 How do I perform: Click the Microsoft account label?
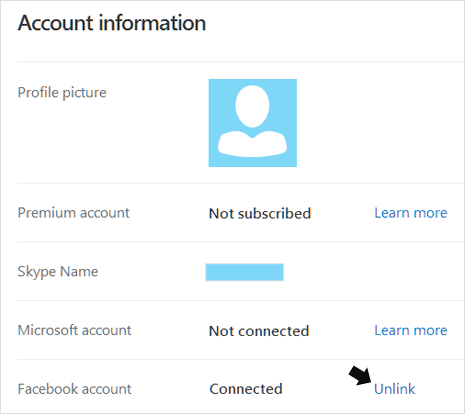[x=75, y=330]
